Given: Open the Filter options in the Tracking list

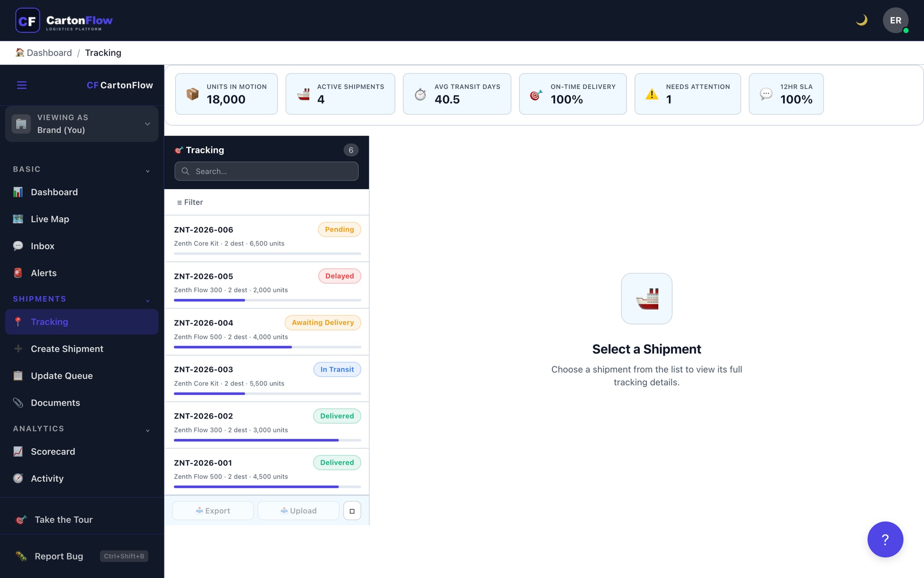Looking at the screenshot, I should coord(190,202).
